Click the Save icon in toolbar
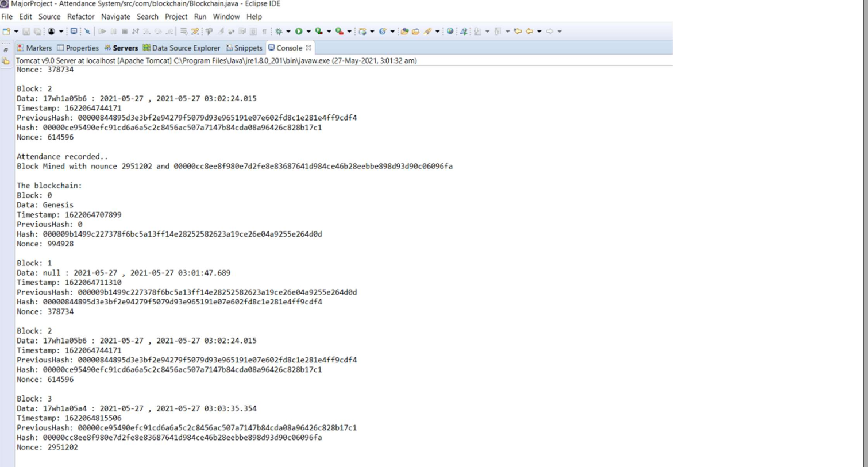 tap(26, 31)
